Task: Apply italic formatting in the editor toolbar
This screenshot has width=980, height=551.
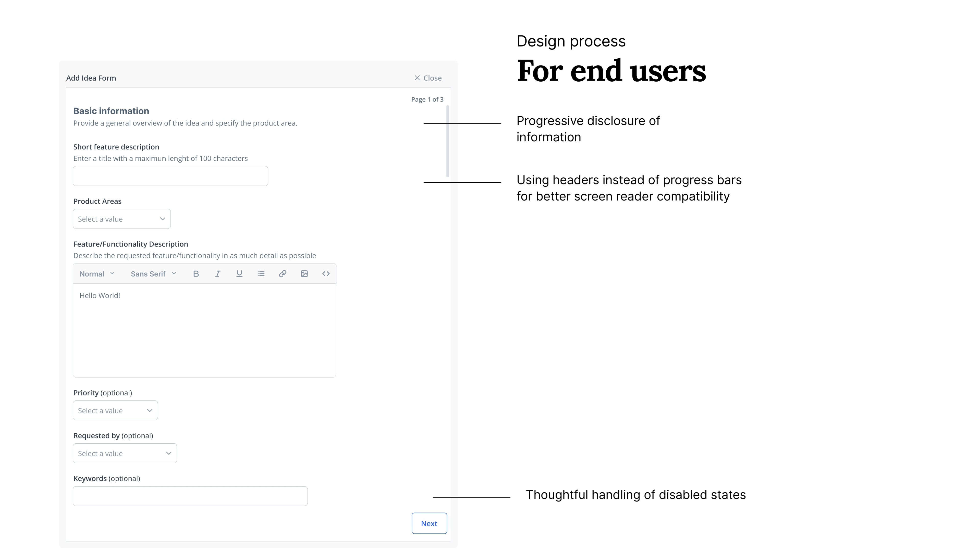Action: coord(218,273)
